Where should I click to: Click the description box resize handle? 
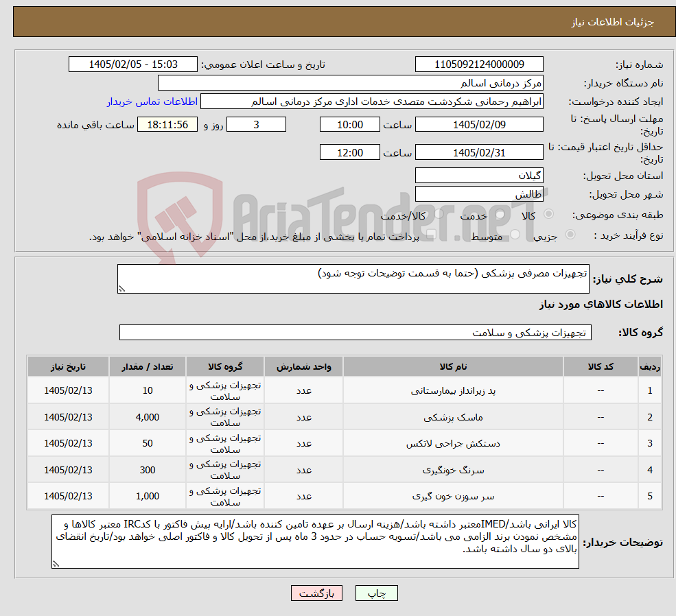(x=121, y=289)
